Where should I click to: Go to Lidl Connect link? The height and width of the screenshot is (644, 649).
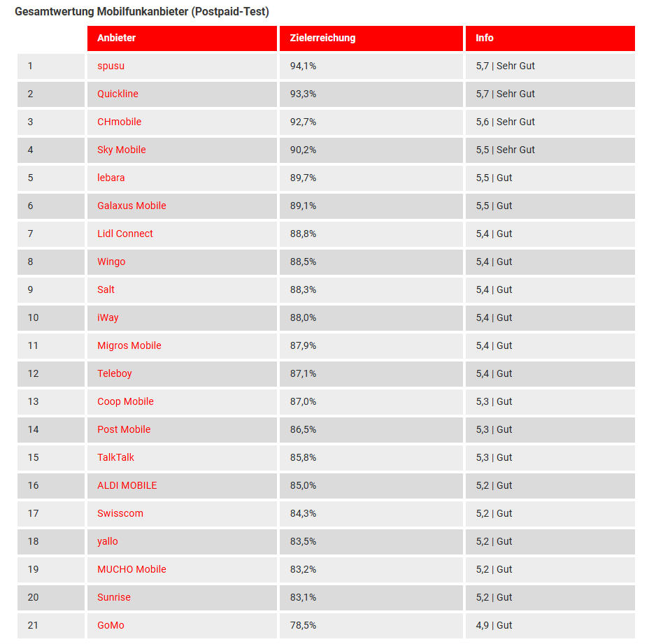coord(124,234)
